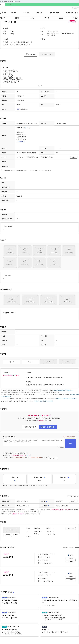This screenshot has height=644, width=79.
Task: Select the 식사제공 icon
Action: pyautogui.click(x=54, y=262)
